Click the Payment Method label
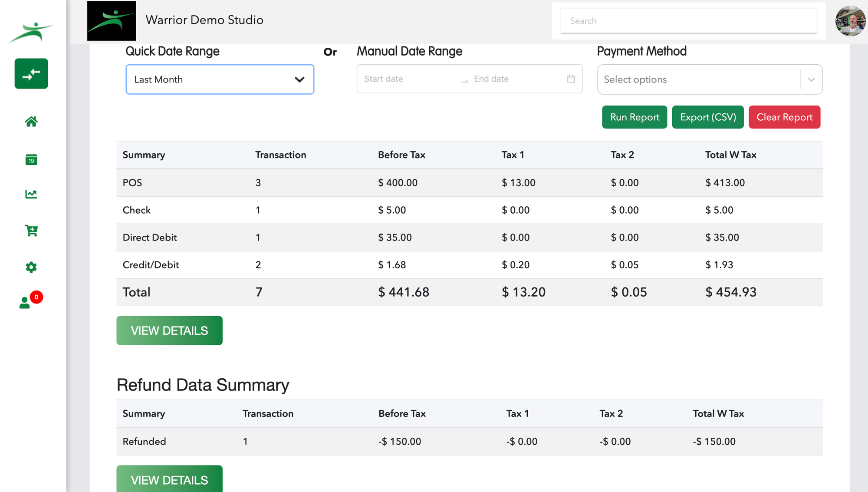Image resolution: width=868 pixels, height=492 pixels. [642, 51]
